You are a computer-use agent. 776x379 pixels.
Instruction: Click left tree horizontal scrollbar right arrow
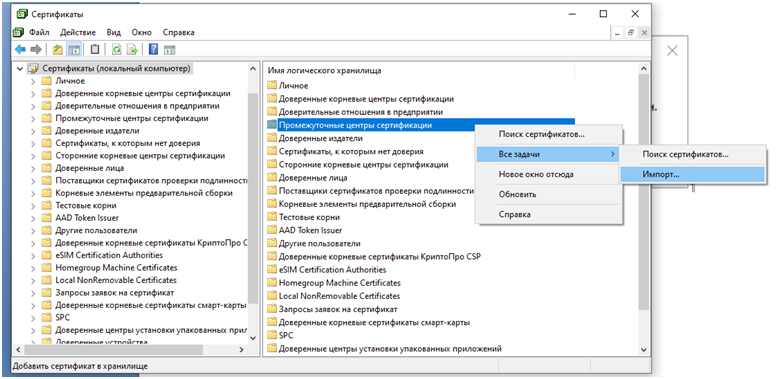point(242,350)
